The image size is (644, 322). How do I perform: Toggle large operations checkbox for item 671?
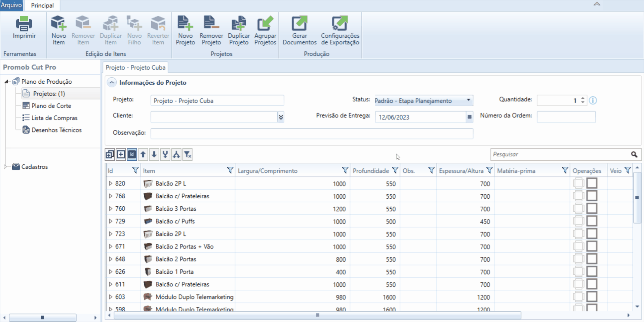point(592,246)
